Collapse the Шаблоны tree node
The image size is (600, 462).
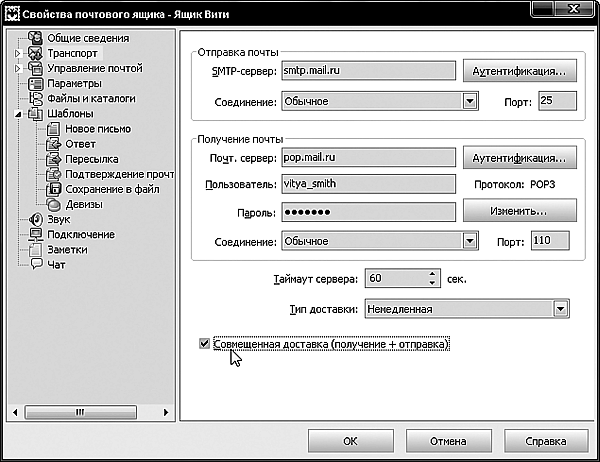[17, 114]
